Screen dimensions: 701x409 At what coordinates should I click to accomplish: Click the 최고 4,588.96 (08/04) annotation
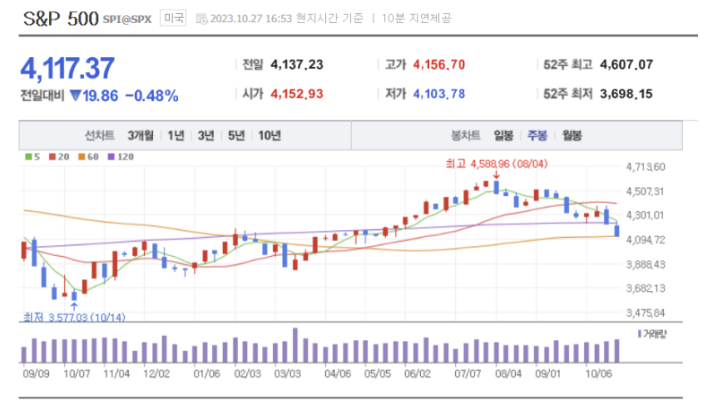click(x=497, y=164)
